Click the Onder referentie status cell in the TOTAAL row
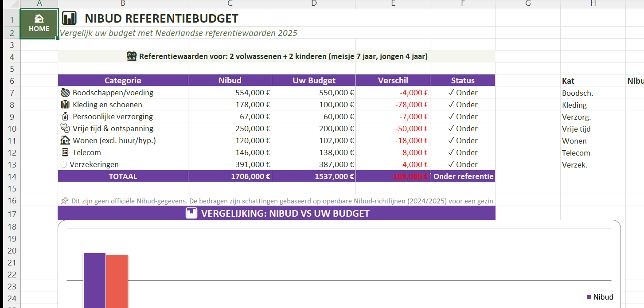644x308 pixels. coord(463,176)
